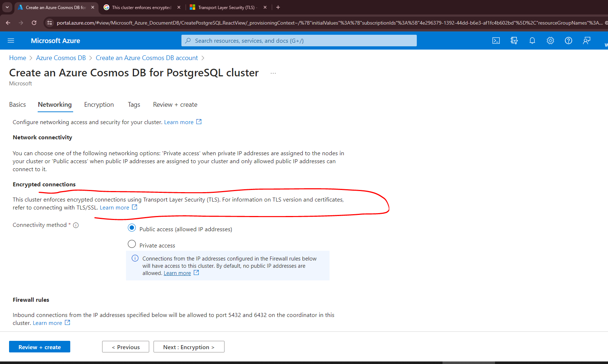Open the Feedback icon in header
Screen dimensions: 608x364
pyautogui.click(x=587, y=41)
